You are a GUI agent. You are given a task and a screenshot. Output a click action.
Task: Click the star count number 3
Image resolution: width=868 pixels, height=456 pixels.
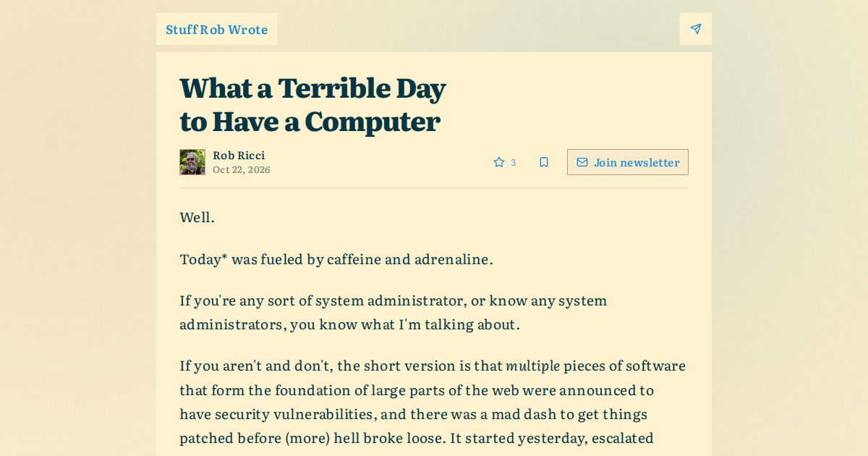[514, 162]
